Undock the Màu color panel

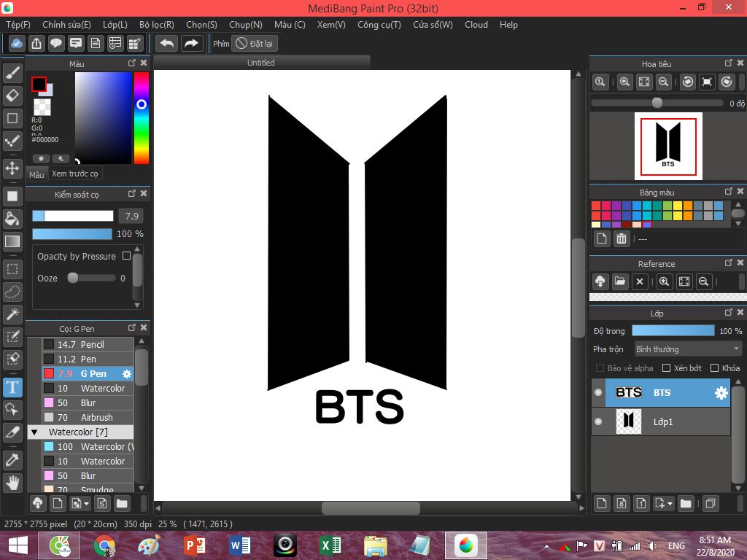coord(131,63)
